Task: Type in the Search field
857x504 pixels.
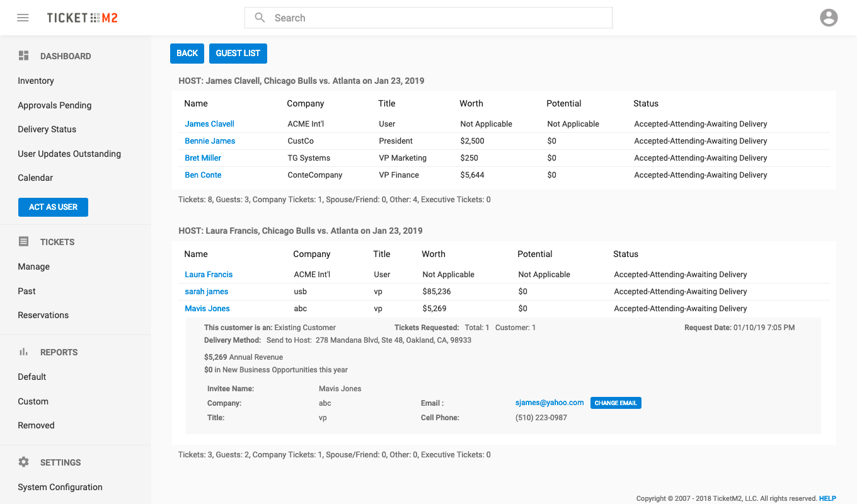Action: click(435, 18)
